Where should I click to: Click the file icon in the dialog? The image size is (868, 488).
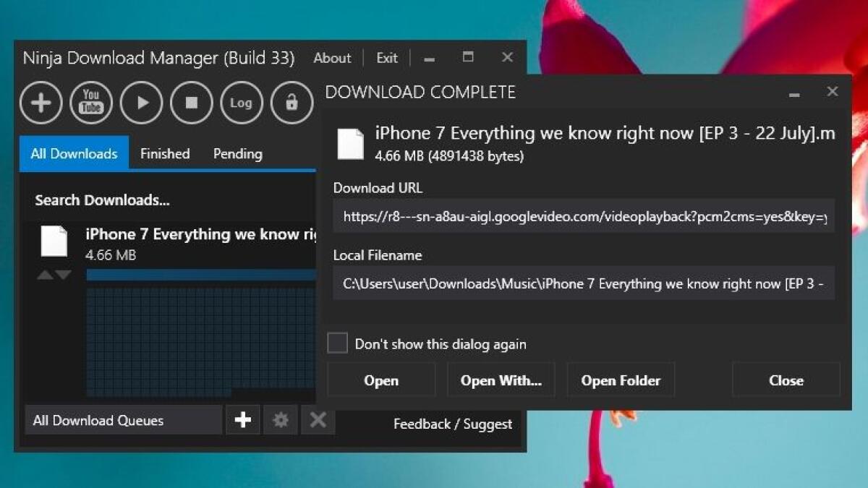coord(352,143)
